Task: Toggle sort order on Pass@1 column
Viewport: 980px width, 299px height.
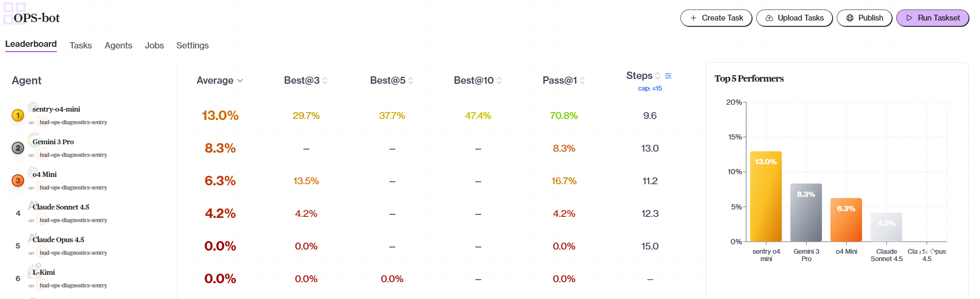Action: click(582, 81)
